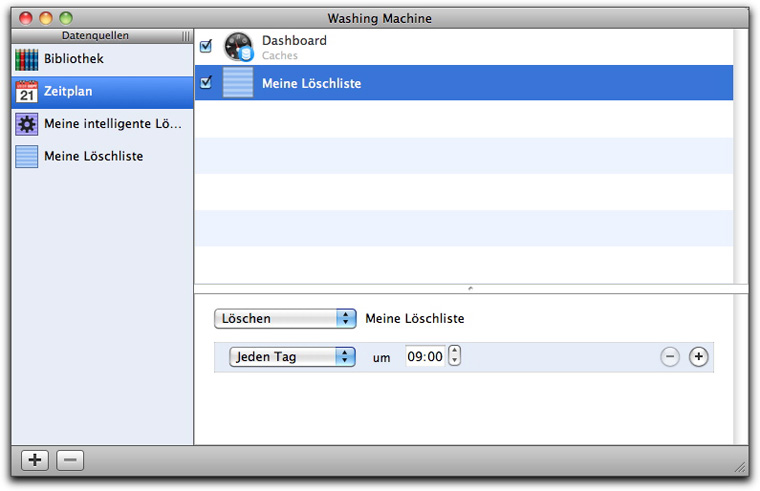Click the sidebar resize grip in Datenquellen header

pos(186,36)
